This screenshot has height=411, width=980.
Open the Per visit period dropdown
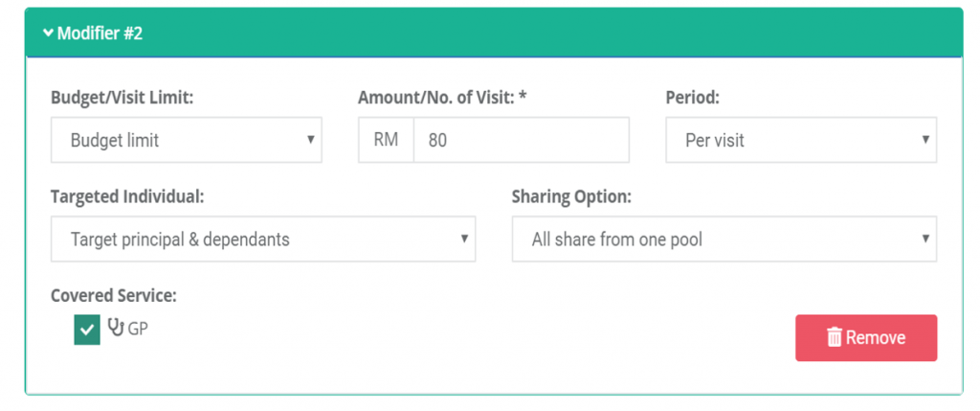point(800,140)
